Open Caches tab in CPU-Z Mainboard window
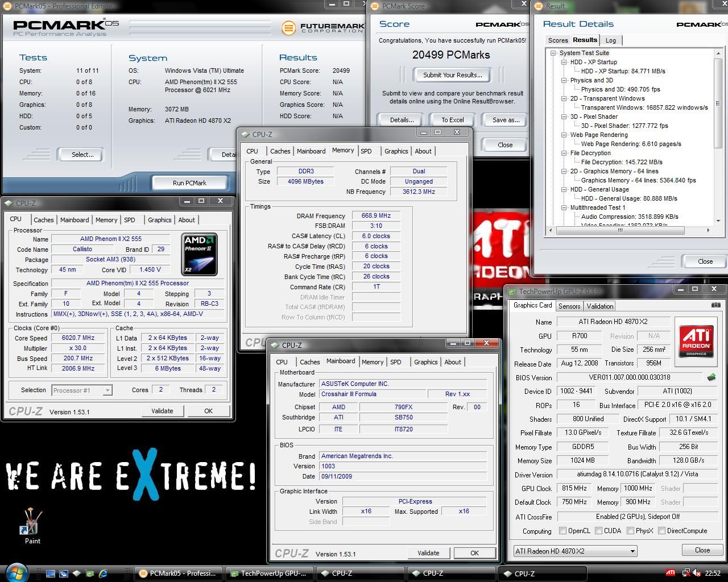 point(309,362)
